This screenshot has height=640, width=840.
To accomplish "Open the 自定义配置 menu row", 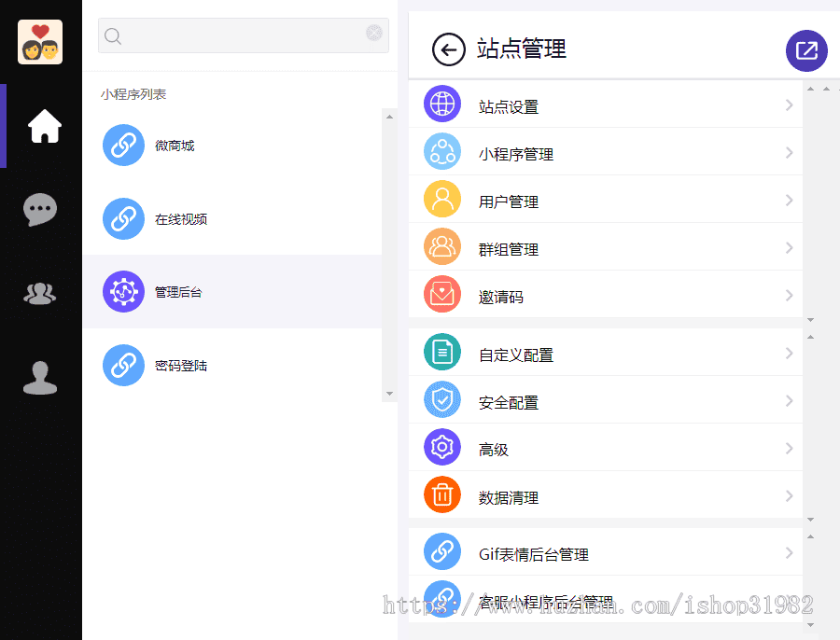I will pos(606,352).
